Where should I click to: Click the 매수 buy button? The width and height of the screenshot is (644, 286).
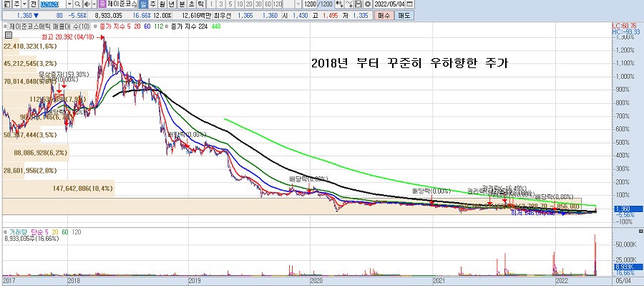tap(384, 16)
